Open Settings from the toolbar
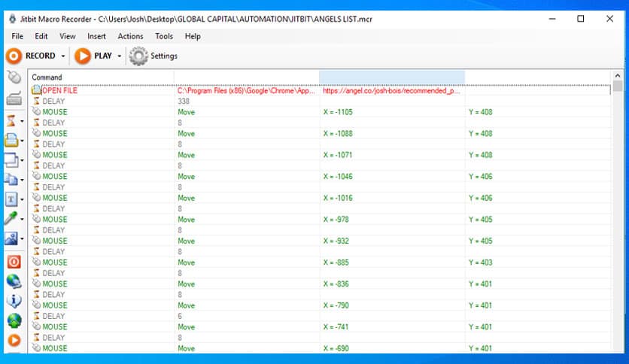The width and height of the screenshot is (629, 364). click(153, 56)
